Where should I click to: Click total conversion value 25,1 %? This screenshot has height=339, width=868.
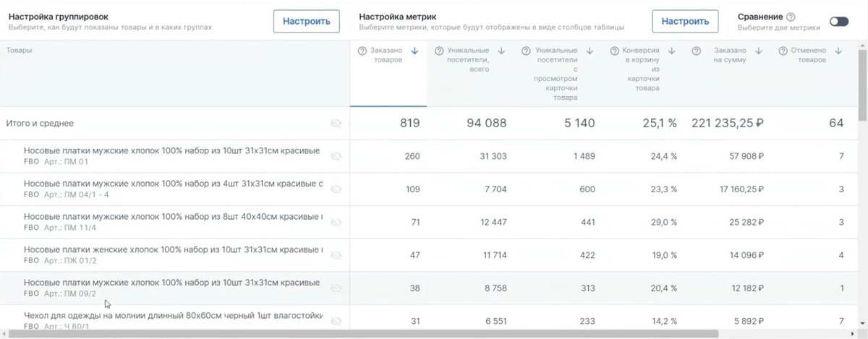[660, 124]
